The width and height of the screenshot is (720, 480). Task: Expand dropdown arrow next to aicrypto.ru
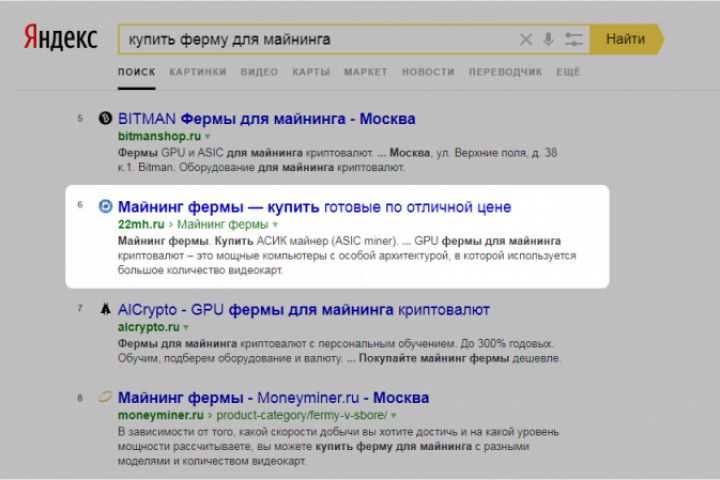186,328
